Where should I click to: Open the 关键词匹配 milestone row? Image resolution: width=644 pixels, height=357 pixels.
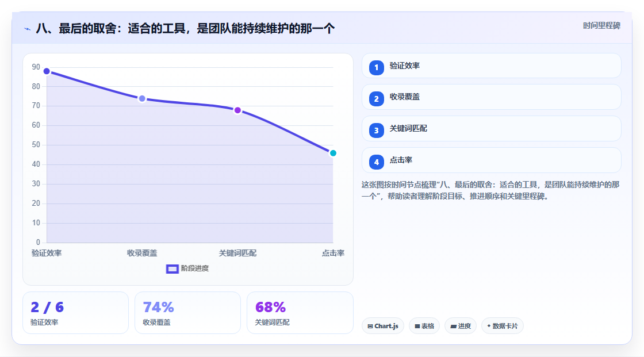491,129
